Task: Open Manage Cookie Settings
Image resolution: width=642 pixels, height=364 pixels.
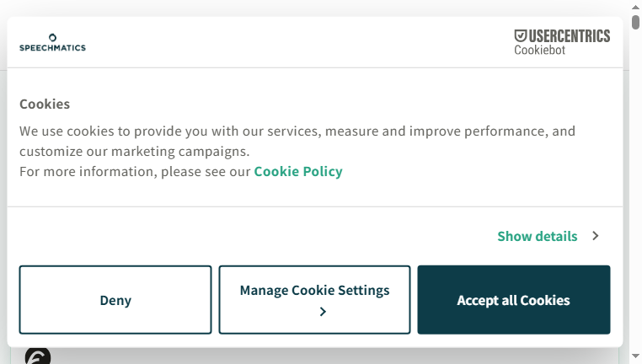Action: tap(314, 300)
